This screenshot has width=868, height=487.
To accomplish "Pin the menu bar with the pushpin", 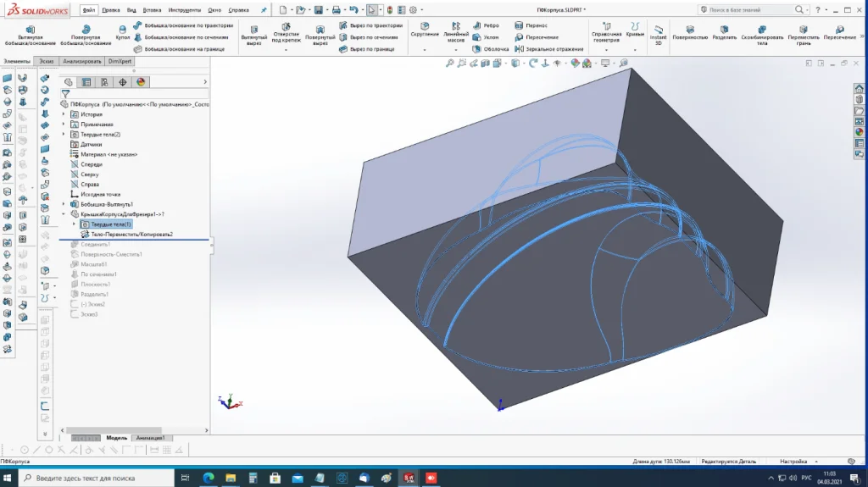I will point(263,10).
